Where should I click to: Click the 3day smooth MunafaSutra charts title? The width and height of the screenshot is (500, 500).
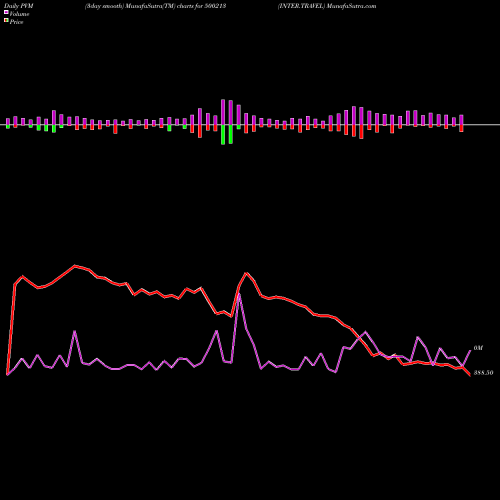[156, 6]
